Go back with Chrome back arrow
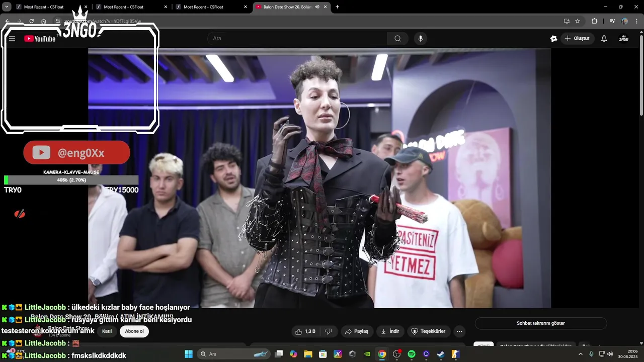Screen dimensions: 644x362 click(7, 21)
